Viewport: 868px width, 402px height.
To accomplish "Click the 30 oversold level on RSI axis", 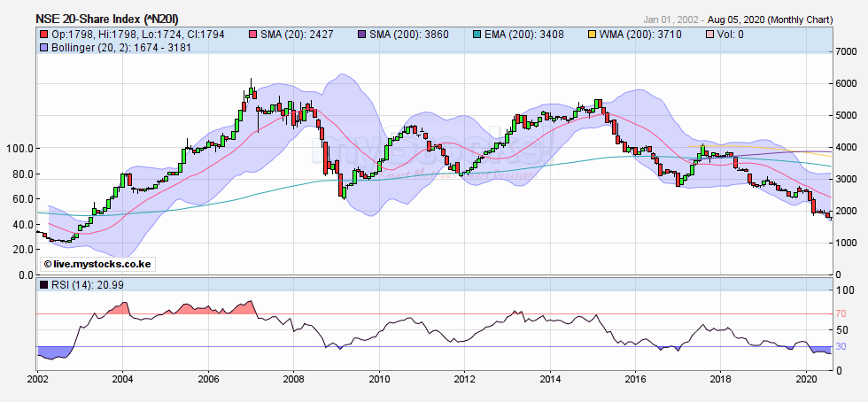I will coord(842,346).
